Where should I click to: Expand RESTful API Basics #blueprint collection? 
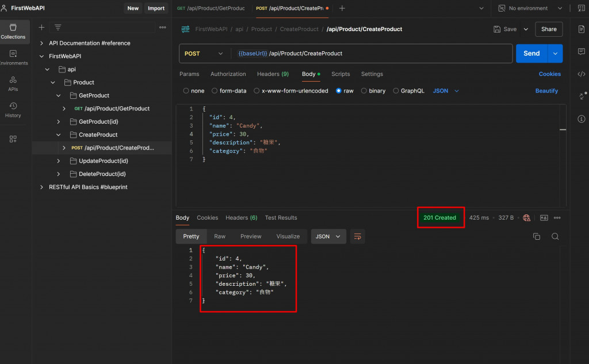coord(41,187)
